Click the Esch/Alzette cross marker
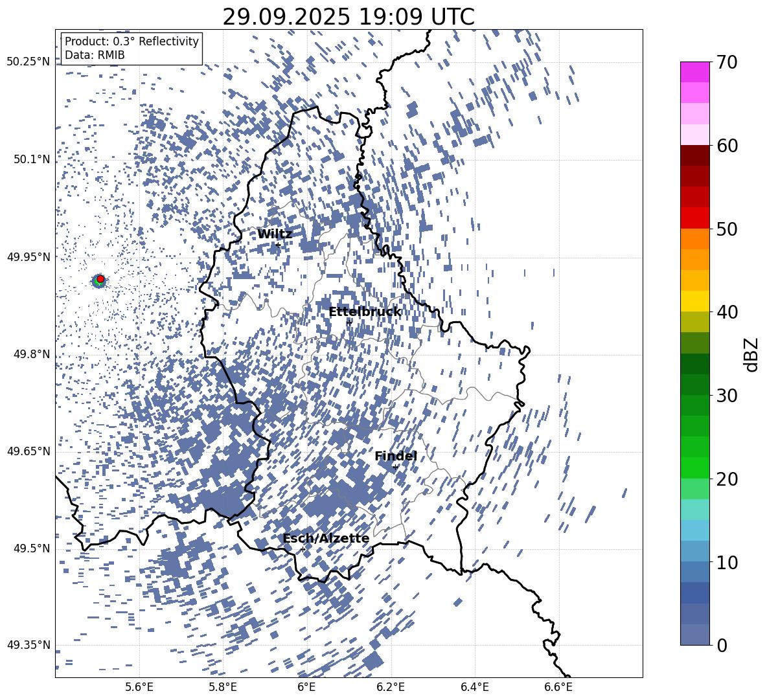767x700 pixels. [303, 549]
